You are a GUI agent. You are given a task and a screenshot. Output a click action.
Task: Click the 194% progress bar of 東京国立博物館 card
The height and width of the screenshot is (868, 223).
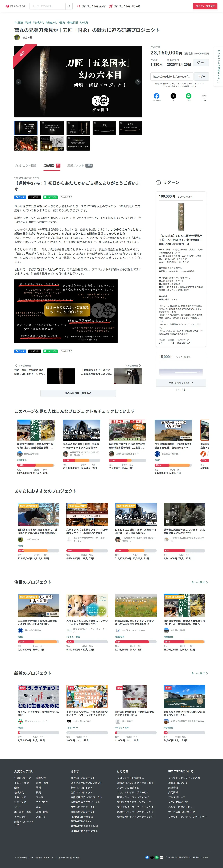pos(35,465)
